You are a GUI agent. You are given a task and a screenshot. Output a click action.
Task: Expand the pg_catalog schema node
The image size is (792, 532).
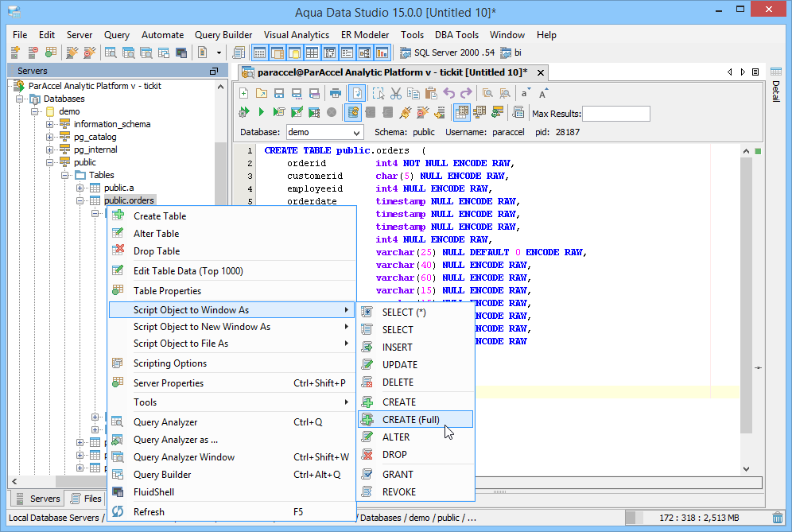pyautogui.click(x=49, y=137)
